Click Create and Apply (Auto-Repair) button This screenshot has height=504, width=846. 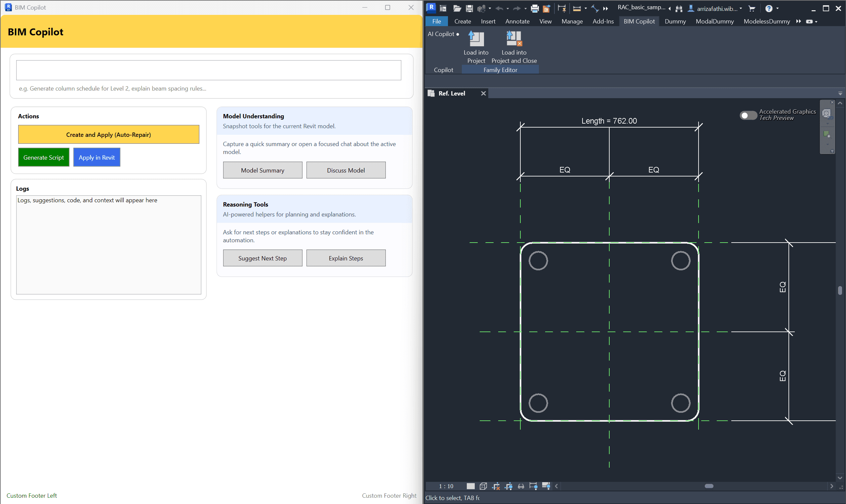pyautogui.click(x=109, y=135)
